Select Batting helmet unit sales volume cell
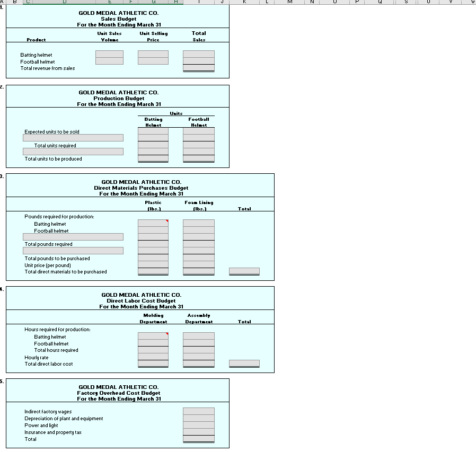The image size is (476, 452). click(x=109, y=54)
